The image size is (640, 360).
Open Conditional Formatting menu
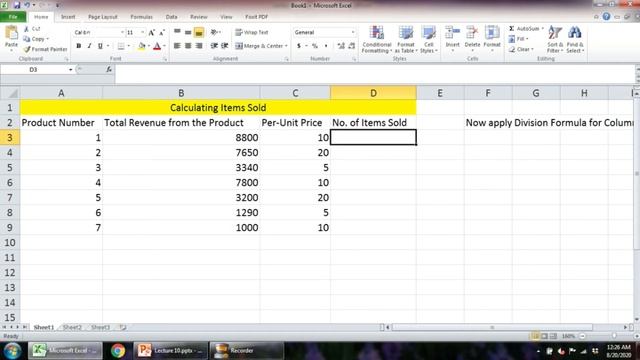pos(377,39)
